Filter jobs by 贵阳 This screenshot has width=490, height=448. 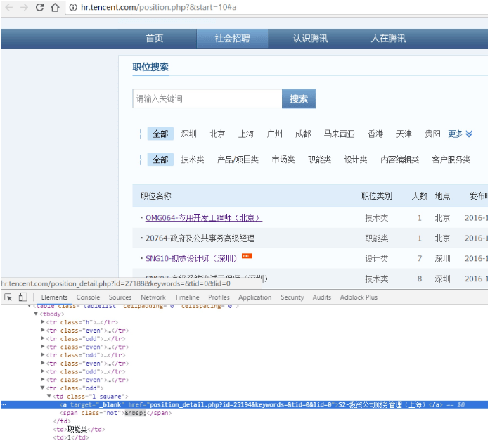coord(432,134)
